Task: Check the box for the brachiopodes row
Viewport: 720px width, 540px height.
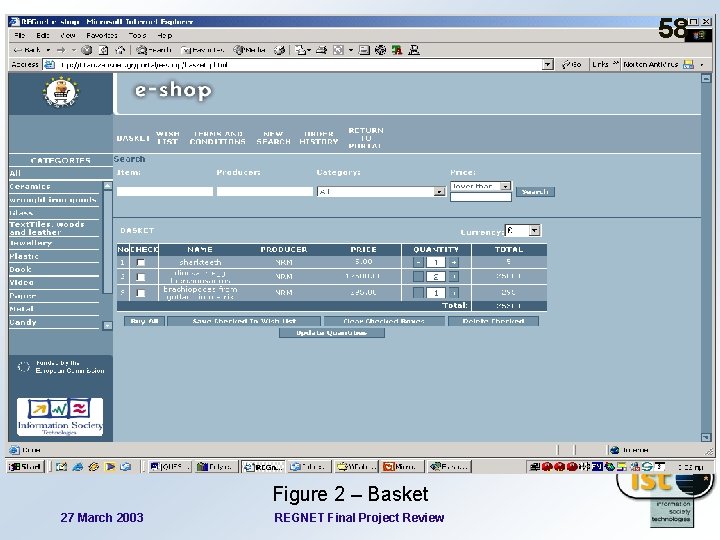Action: point(141,293)
